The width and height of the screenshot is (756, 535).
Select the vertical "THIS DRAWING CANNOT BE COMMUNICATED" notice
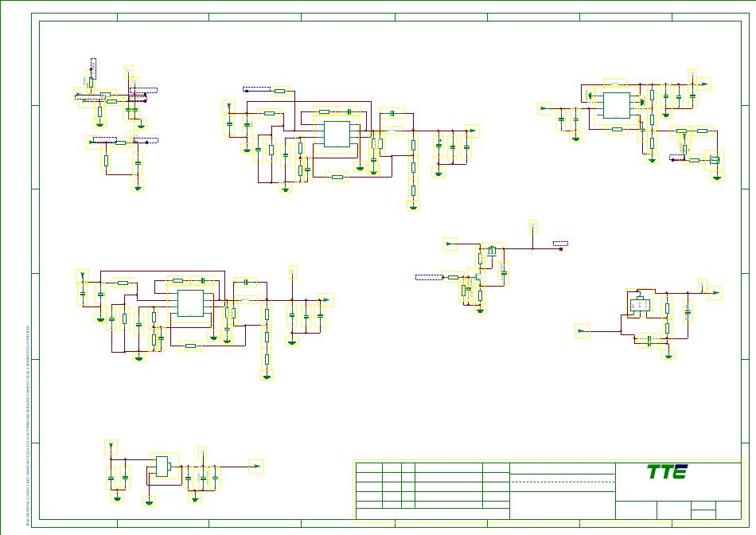click(28, 425)
